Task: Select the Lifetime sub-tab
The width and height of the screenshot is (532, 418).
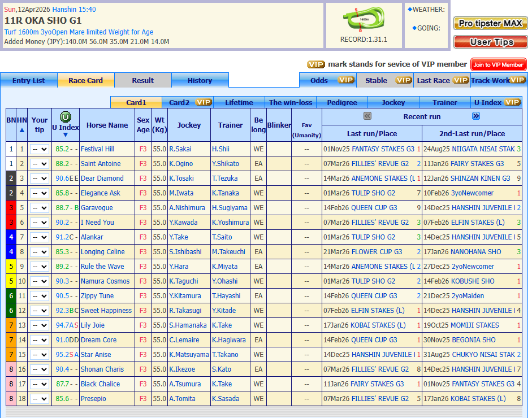Action: click(x=239, y=102)
